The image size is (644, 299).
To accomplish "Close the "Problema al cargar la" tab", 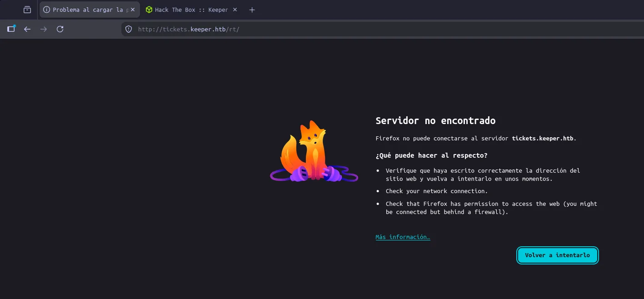I will coord(133,10).
